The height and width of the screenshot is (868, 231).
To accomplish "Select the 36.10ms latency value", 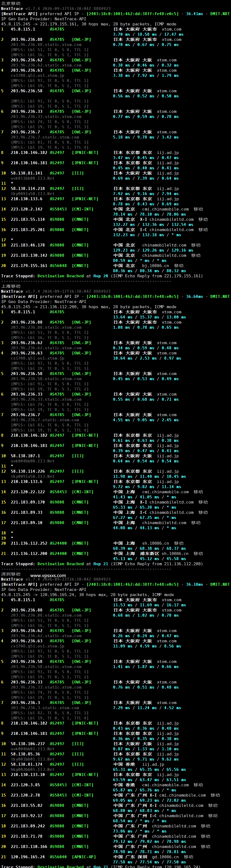I will tap(195, 584).
